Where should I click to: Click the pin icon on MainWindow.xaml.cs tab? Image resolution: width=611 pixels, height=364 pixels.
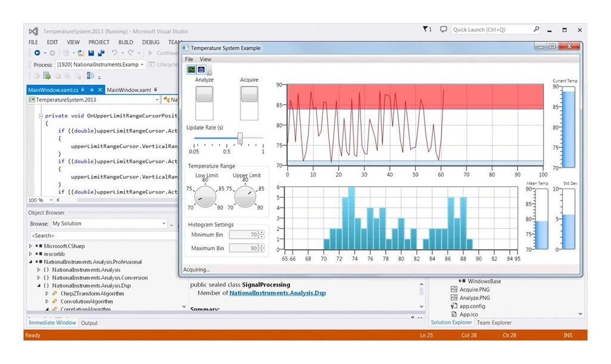[91, 90]
